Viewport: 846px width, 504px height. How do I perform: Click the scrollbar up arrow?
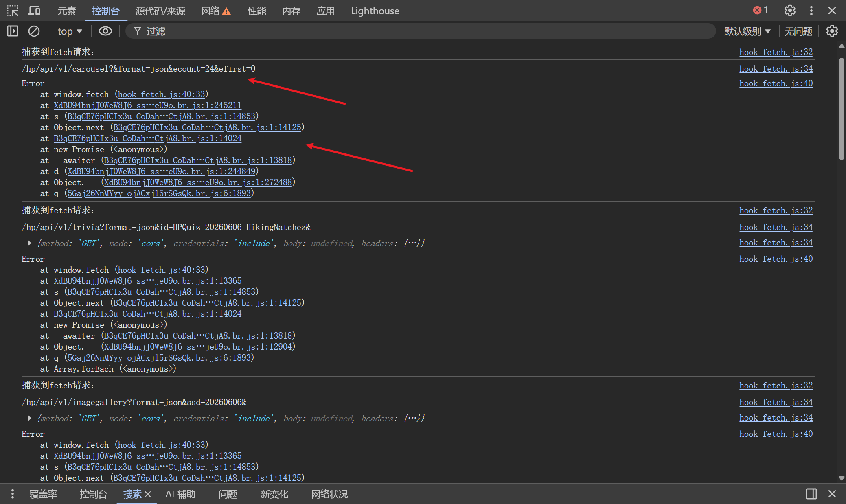pos(842,46)
